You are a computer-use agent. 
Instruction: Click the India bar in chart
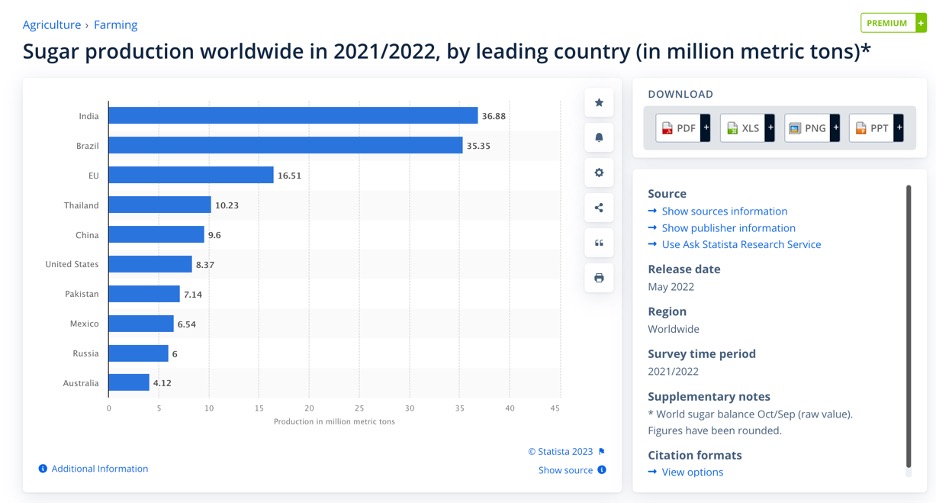293,116
